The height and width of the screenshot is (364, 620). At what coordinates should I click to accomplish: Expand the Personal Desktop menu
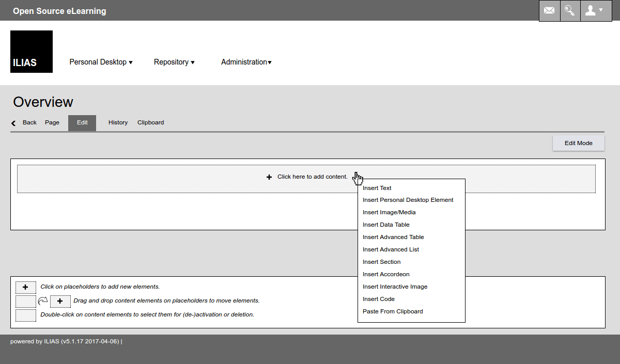pyautogui.click(x=101, y=62)
